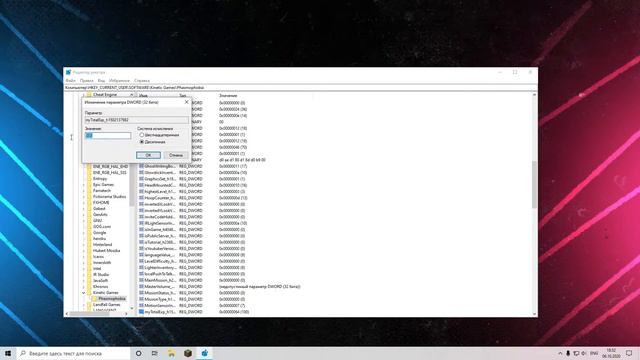The image size is (640, 360).
Task: Select the Innersloth key
Action: click(102, 262)
